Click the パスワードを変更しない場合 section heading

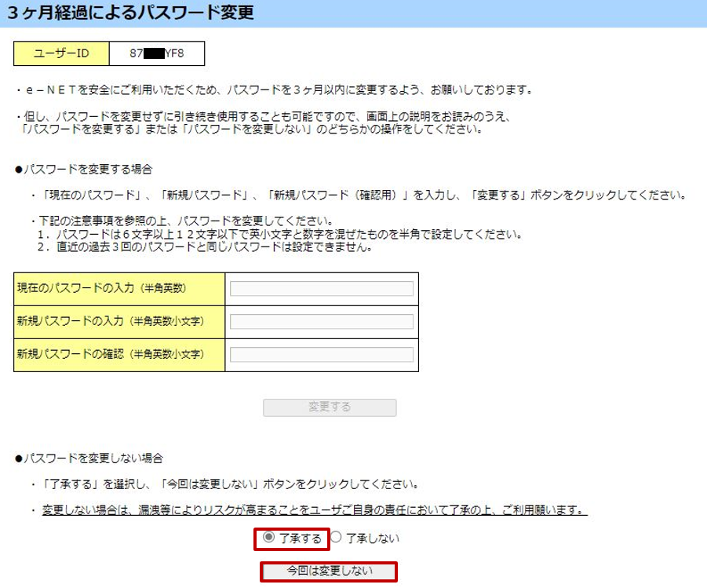(89, 458)
